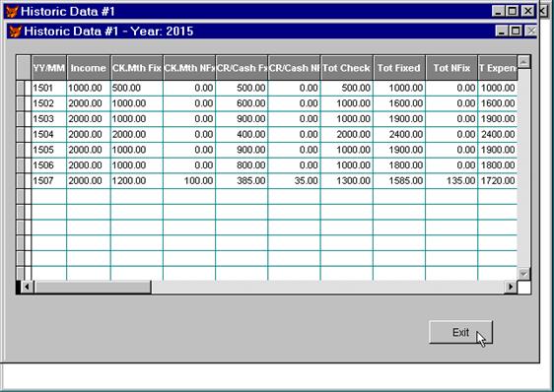This screenshot has width=554, height=392.
Task: Click CK.Mth NFx value 100.00 in row 1507
Action: click(x=189, y=181)
